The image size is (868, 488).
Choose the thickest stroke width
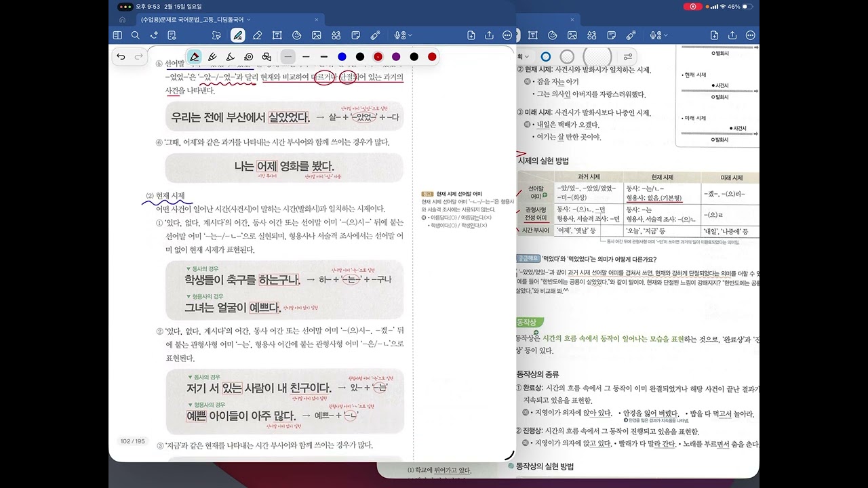pyautogui.click(x=323, y=57)
